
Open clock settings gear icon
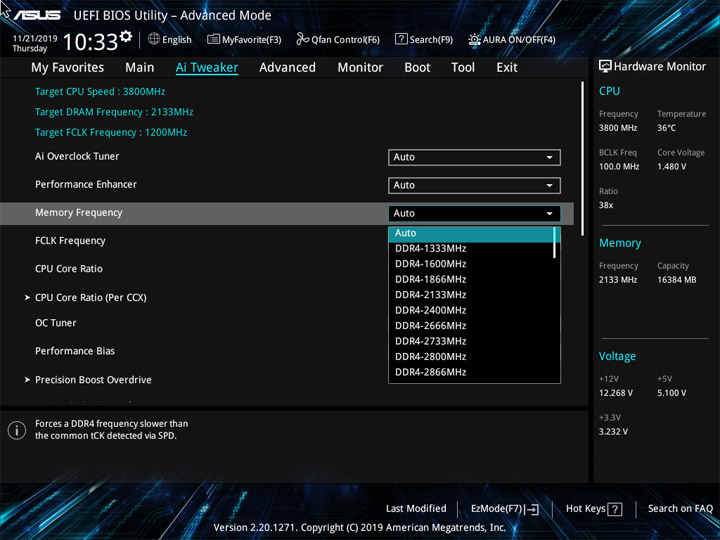click(x=126, y=36)
